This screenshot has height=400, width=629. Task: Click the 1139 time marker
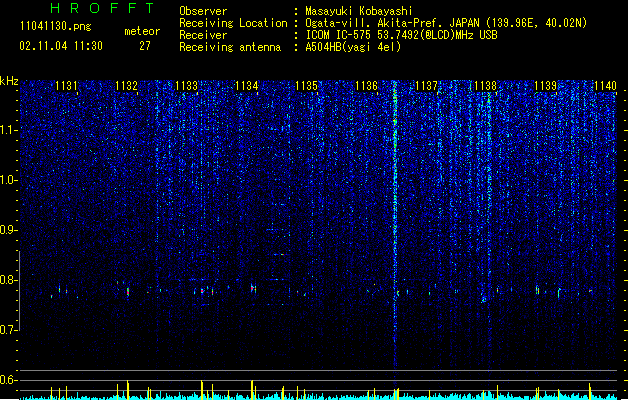[x=546, y=86]
